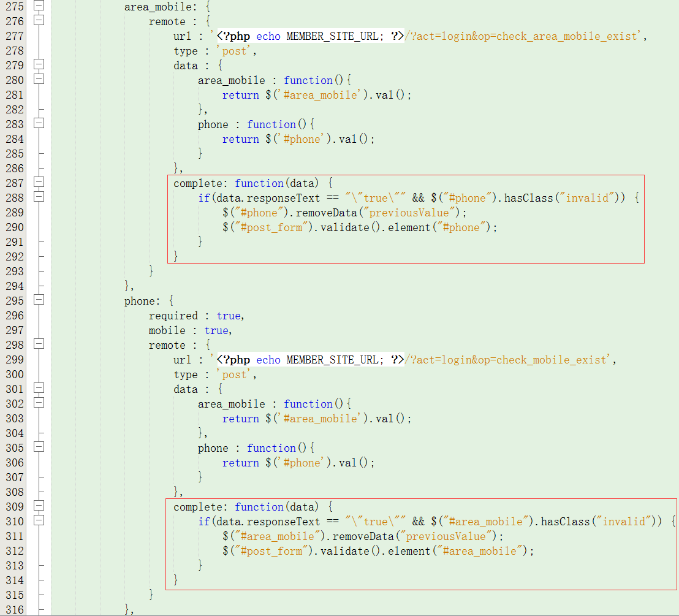This screenshot has width=679, height=616.
Task: Fold the remote block at line 298
Action: point(39,345)
